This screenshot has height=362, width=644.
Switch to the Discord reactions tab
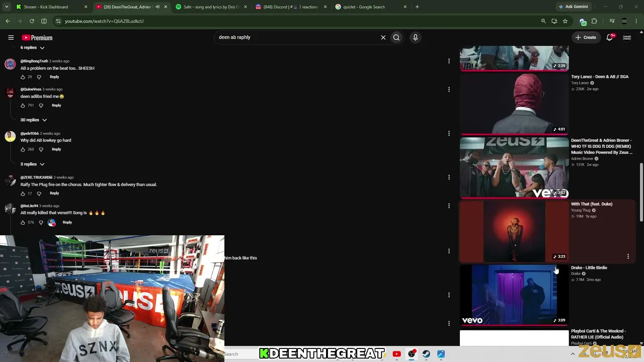click(x=291, y=7)
